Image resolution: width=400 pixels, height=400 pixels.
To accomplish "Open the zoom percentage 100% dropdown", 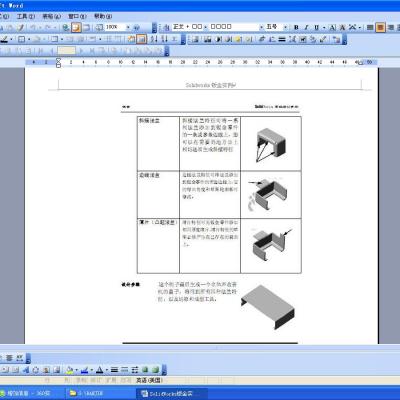I will 128,27.
